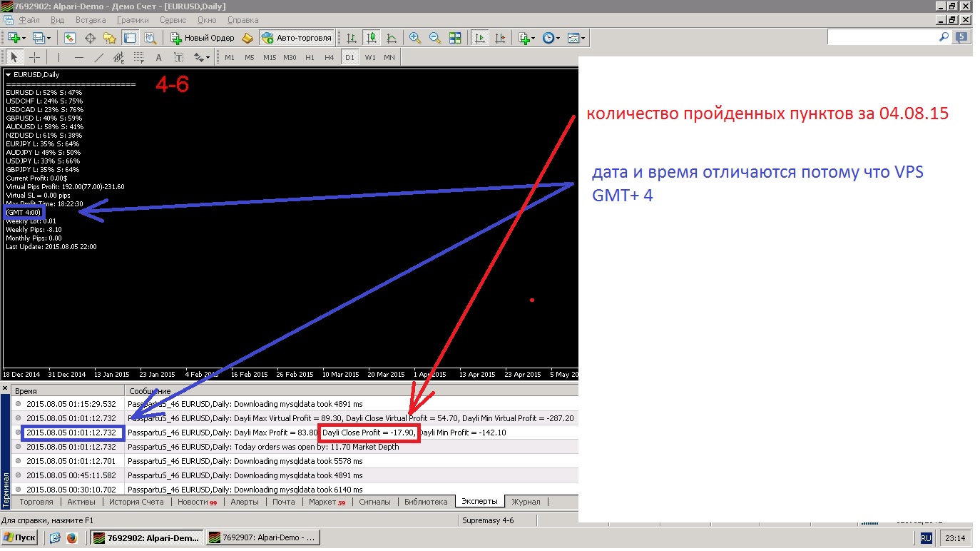Open the EURUSD,Daily chart title dropdown
The height and width of the screenshot is (551, 980).
(x=8, y=74)
